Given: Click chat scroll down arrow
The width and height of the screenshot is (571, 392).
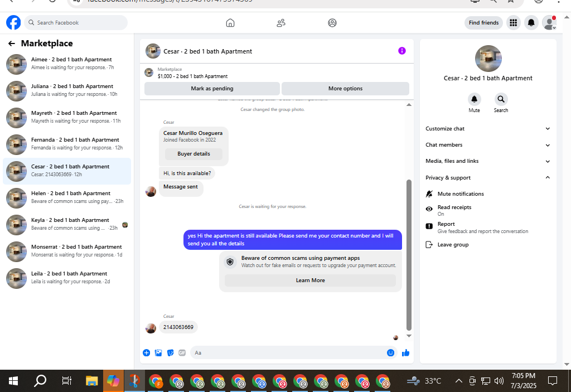Looking at the screenshot, I should pyautogui.click(x=409, y=336).
